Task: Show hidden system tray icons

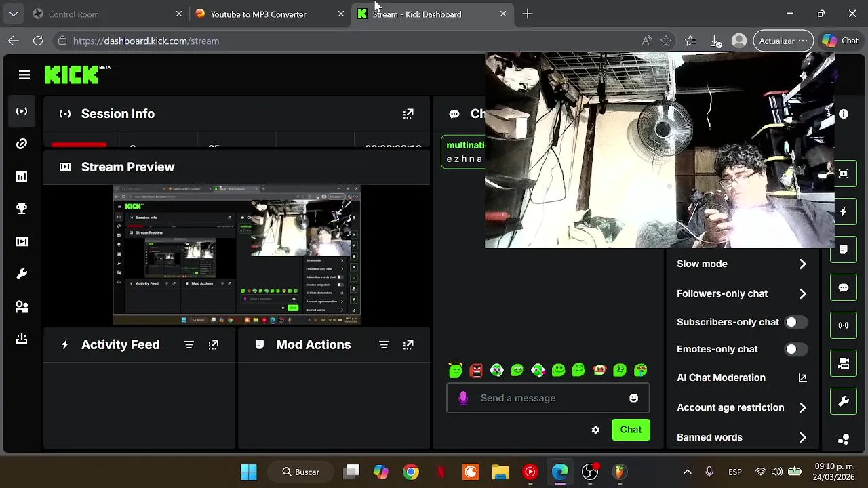Action: coord(687,472)
